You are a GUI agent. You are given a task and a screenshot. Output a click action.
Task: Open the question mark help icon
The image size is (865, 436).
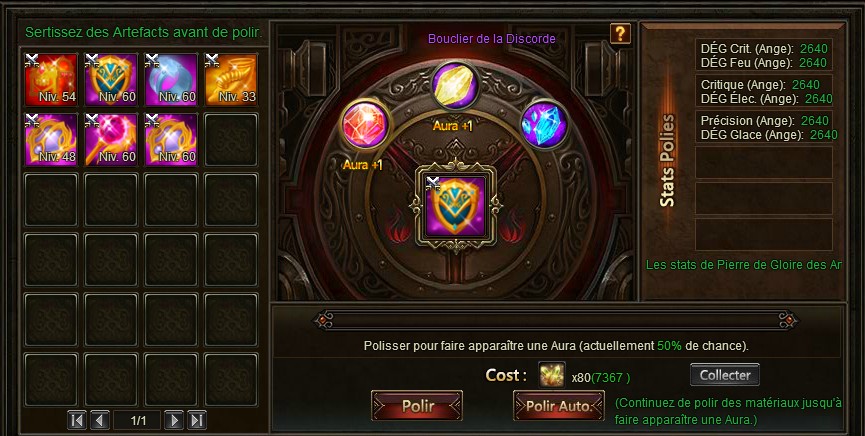(620, 34)
